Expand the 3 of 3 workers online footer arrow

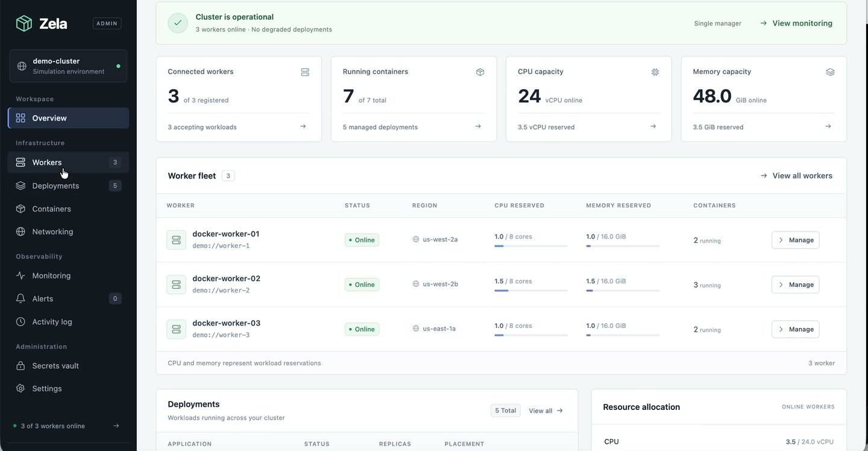coord(116,426)
